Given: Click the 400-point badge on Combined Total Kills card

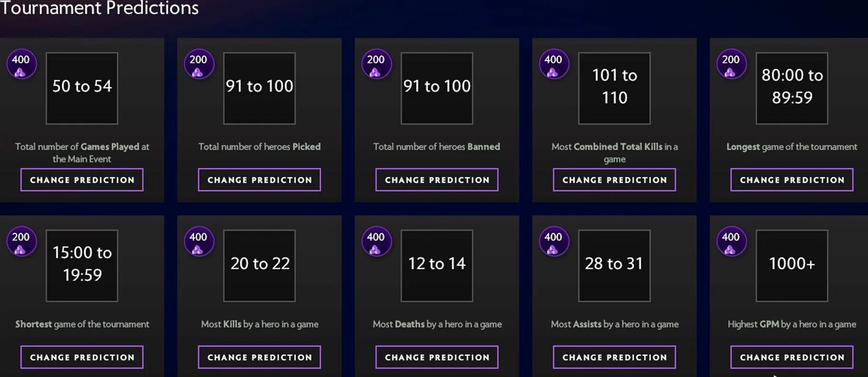Looking at the screenshot, I should click(554, 64).
